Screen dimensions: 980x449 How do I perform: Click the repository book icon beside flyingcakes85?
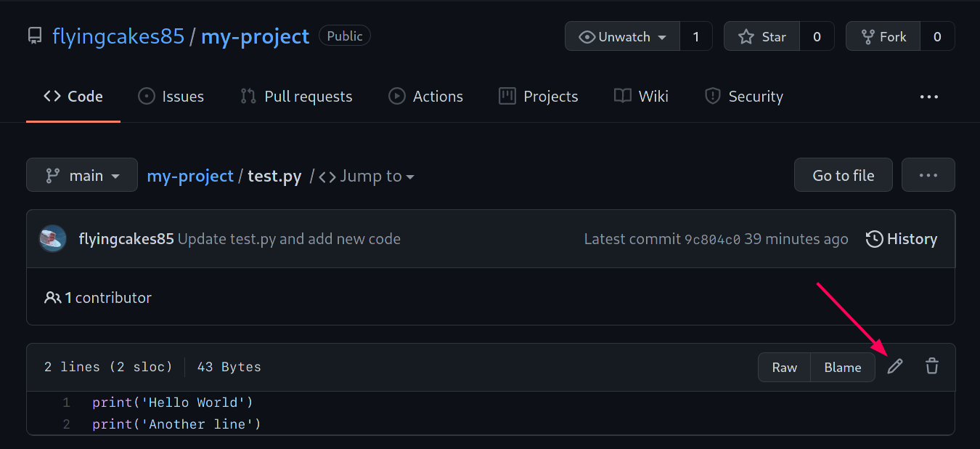35,36
